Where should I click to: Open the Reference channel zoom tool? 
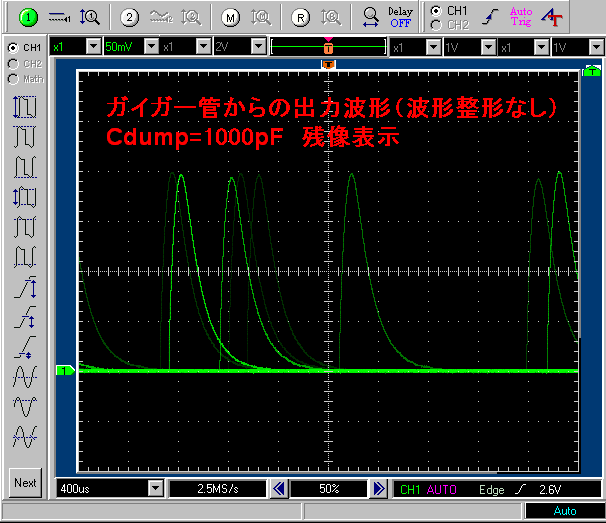coord(331,17)
